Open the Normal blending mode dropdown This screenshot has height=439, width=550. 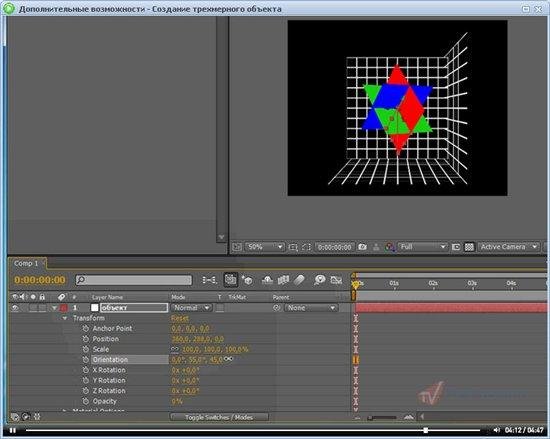[x=192, y=308]
